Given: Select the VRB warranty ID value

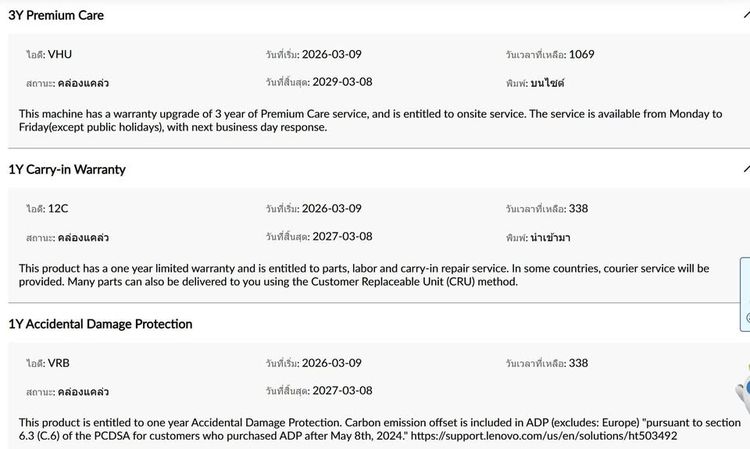Looking at the screenshot, I should [x=60, y=363].
